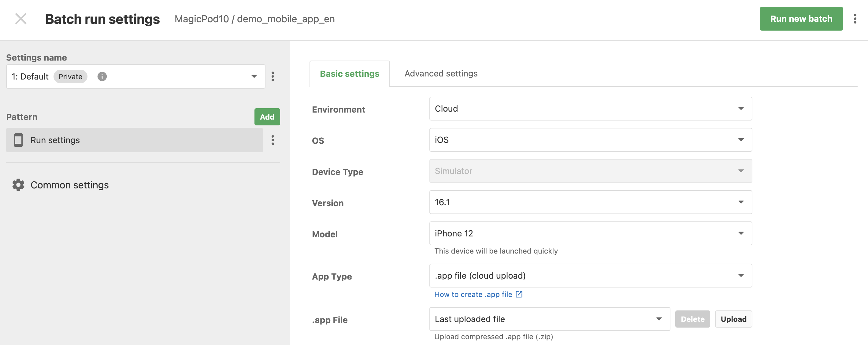Close the Batch run settings page
Viewport: 868px width, 345px height.
click(21, 19)
